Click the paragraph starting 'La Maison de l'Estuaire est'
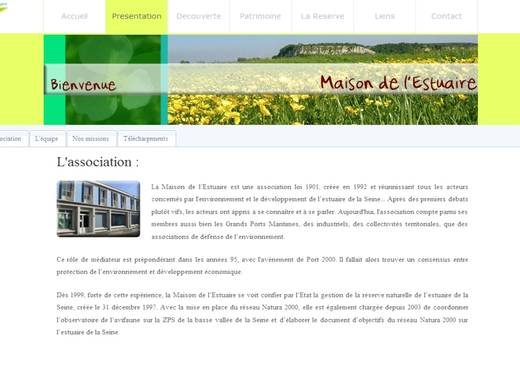Viewport: 520px width, 367px height. coord(310,212)
